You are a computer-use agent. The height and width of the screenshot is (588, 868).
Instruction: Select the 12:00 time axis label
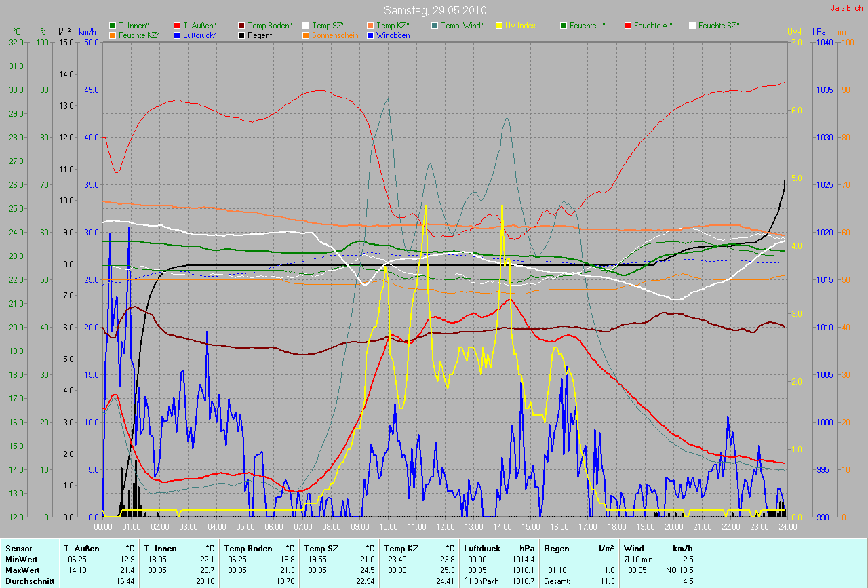pos(445,526)
